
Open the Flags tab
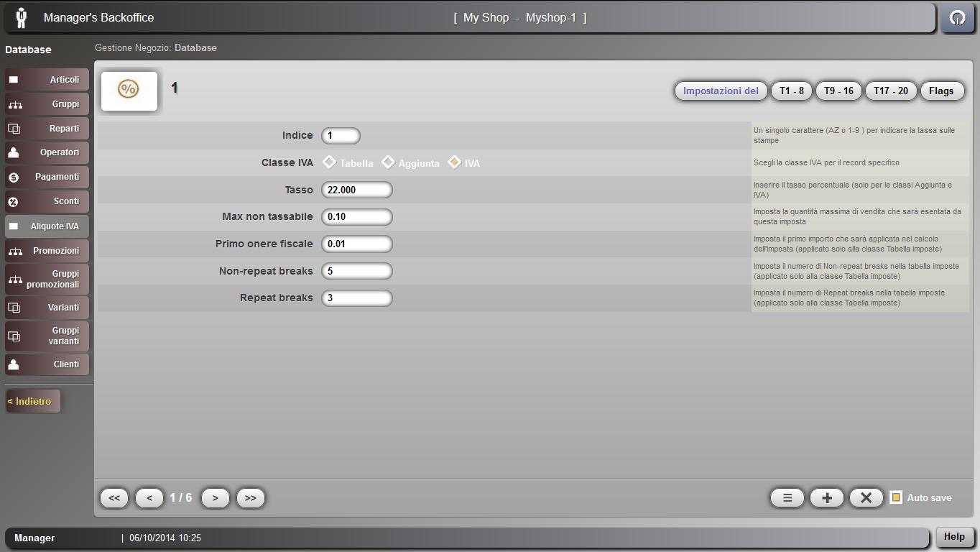(941, 91)
